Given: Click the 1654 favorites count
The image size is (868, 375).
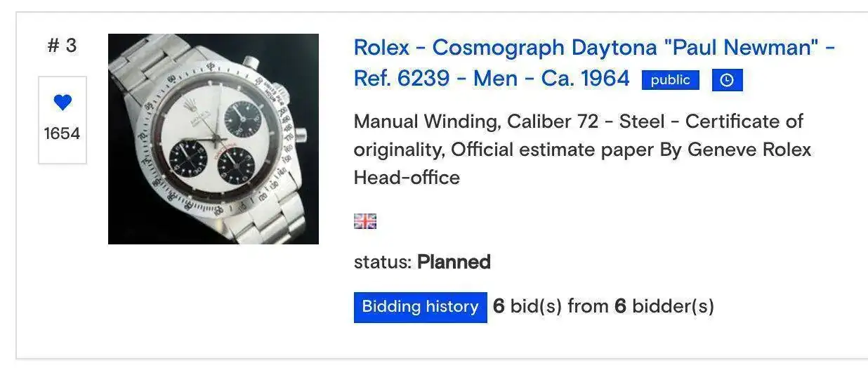Looking at the screenshot, I should pos(62,133).
